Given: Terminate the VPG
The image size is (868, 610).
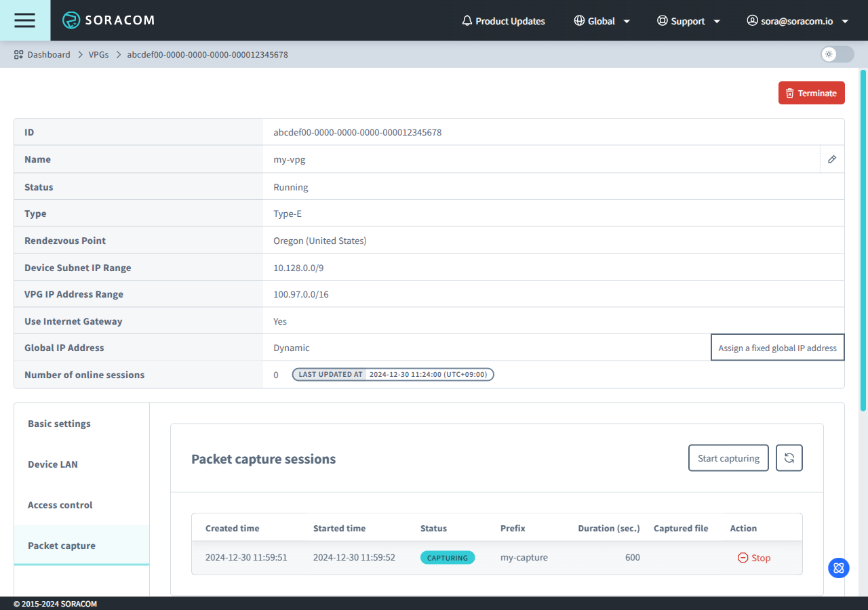Looking at the screenshot, I should pyautogui.click(x=811, y=93).
